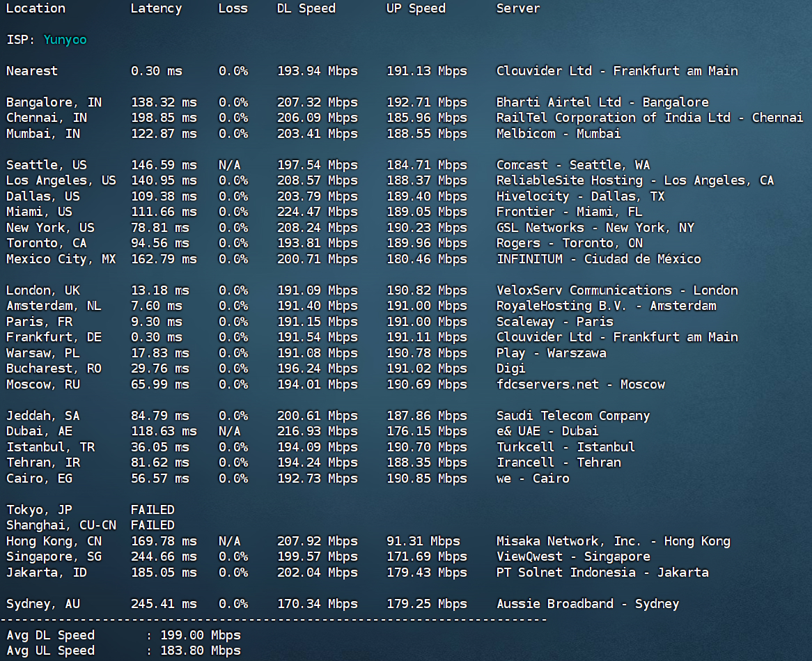This screenshot has width=812, height=661.
Task: Click Dallas latency 109.38 ms
Action: [x=164, y=196]
